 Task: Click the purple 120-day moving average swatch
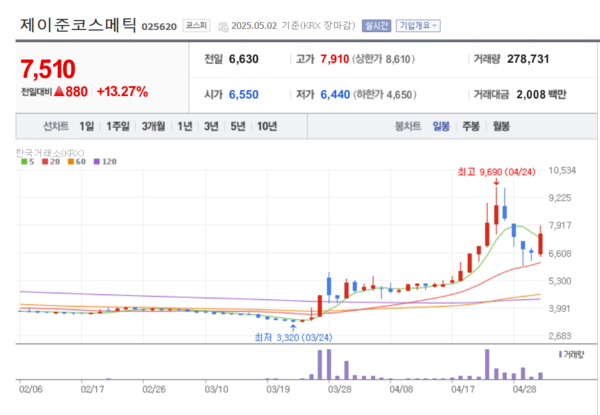(x=96, y=162)
